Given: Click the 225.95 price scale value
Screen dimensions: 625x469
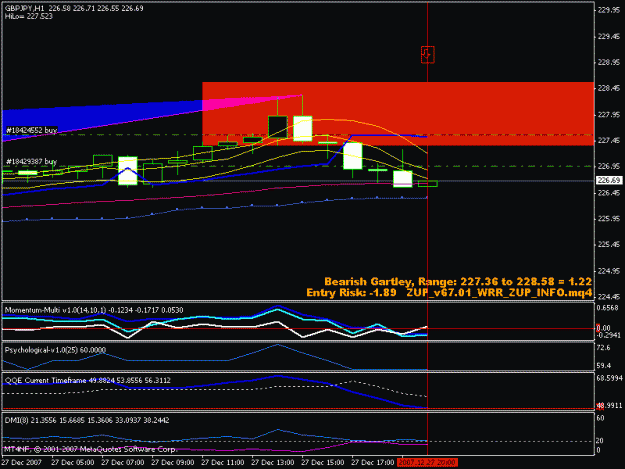Looking at the screenshot, I should [x=609, y=219].
